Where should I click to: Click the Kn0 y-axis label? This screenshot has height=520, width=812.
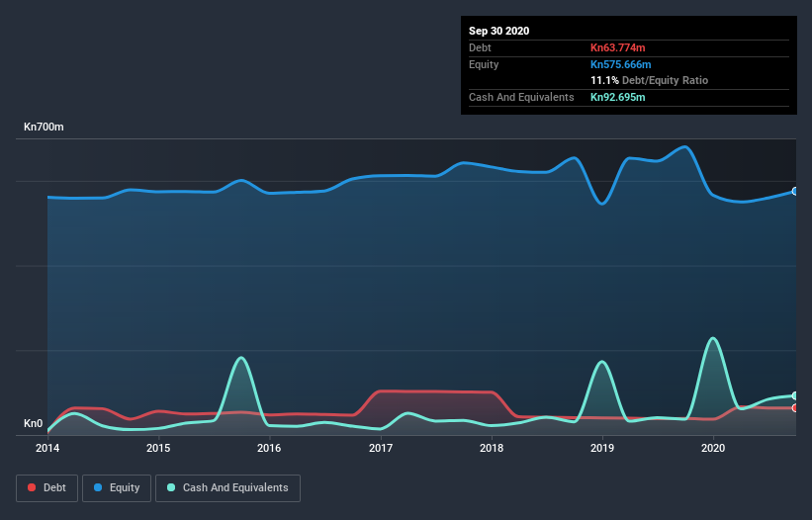click(34, 423)
